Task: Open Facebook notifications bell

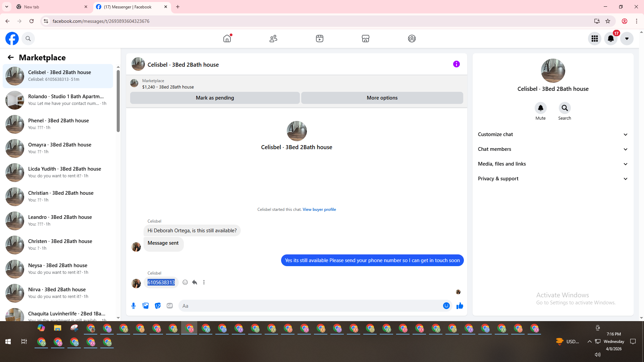Action: (610, 39)
